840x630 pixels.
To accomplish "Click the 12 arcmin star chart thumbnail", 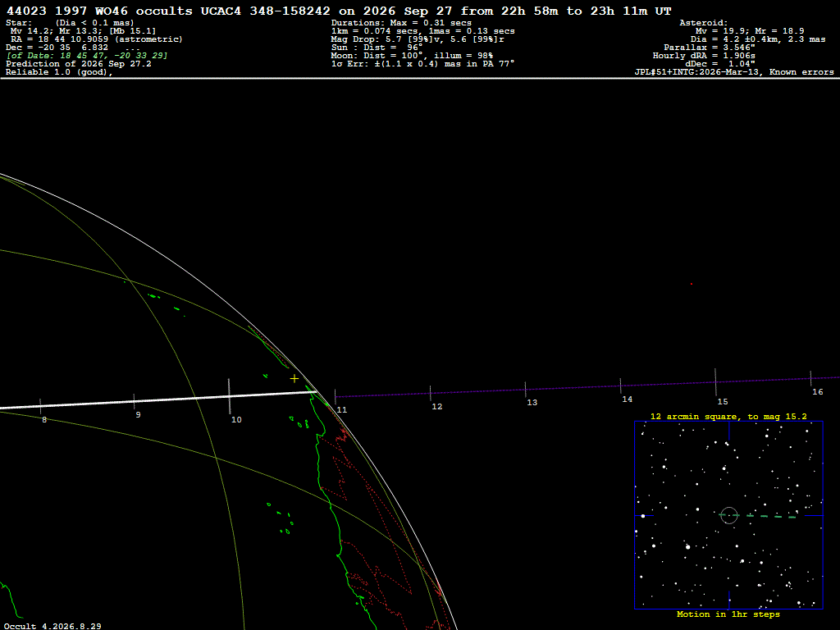I will pos(728,515).
